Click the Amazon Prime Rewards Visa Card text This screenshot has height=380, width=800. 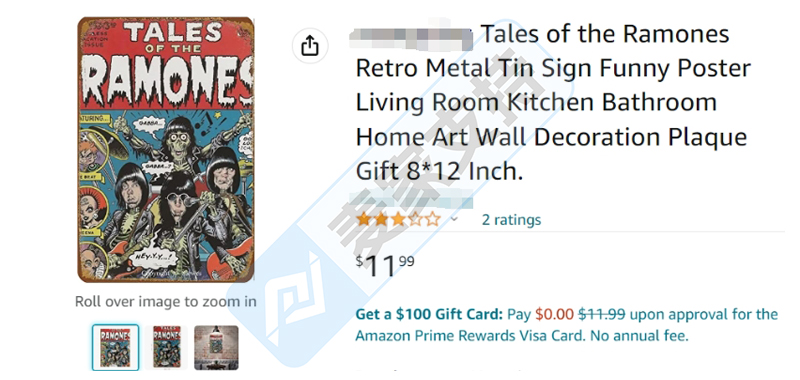coord(470,336)
